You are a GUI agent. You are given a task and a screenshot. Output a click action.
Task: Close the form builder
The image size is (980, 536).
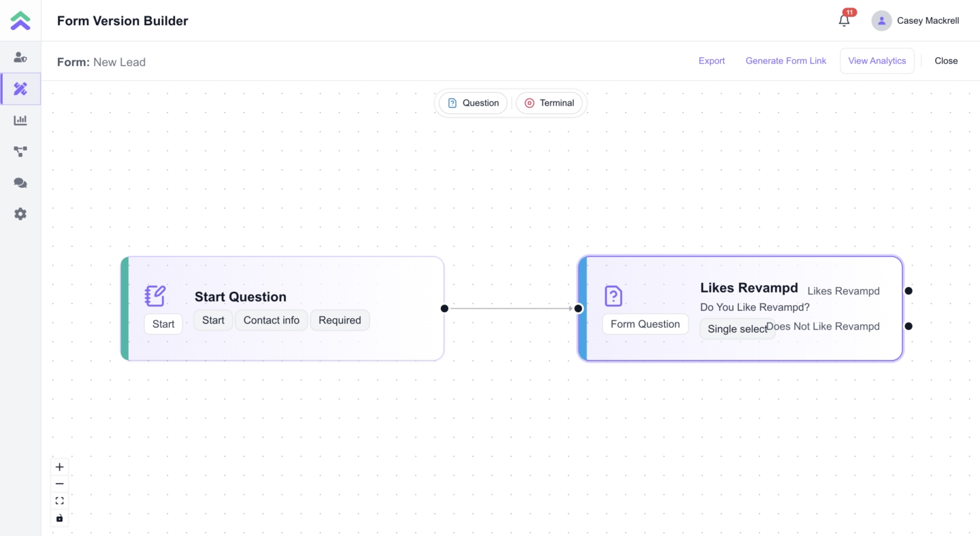[946, 61]
